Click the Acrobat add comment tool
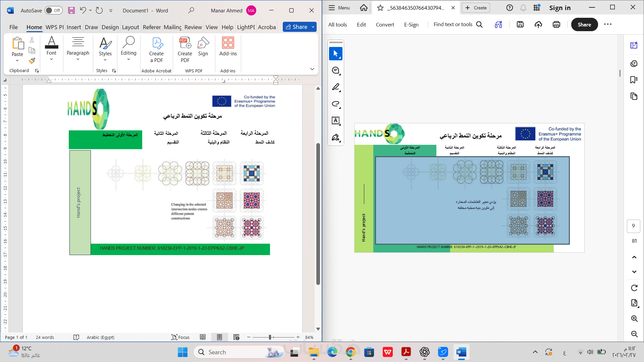The width and height of the screenshot is (644, 362). pyautogui.click(x=335, y=70)
